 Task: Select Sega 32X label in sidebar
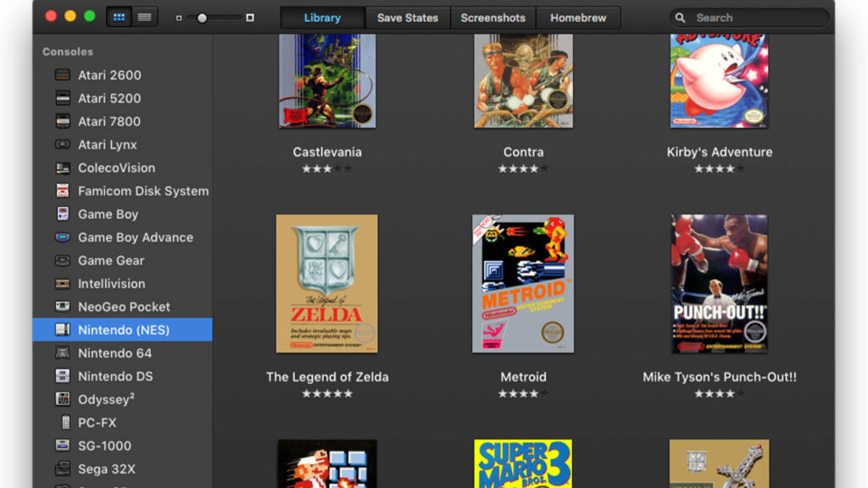pos(106,469)
